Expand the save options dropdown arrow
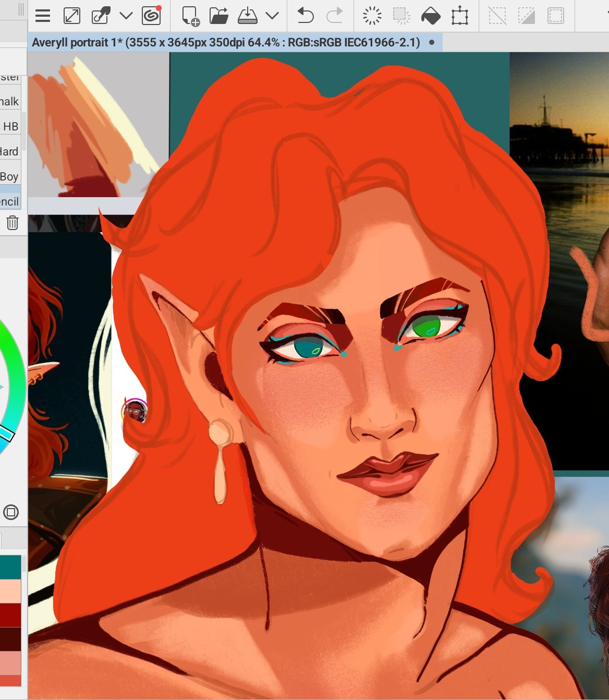The image size is (609, 700). pos(272,16)
